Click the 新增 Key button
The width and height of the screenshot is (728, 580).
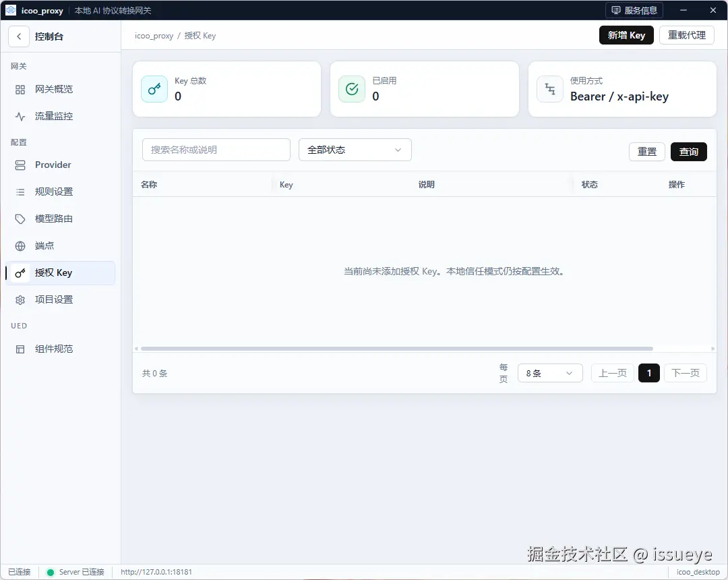[626, 35]
